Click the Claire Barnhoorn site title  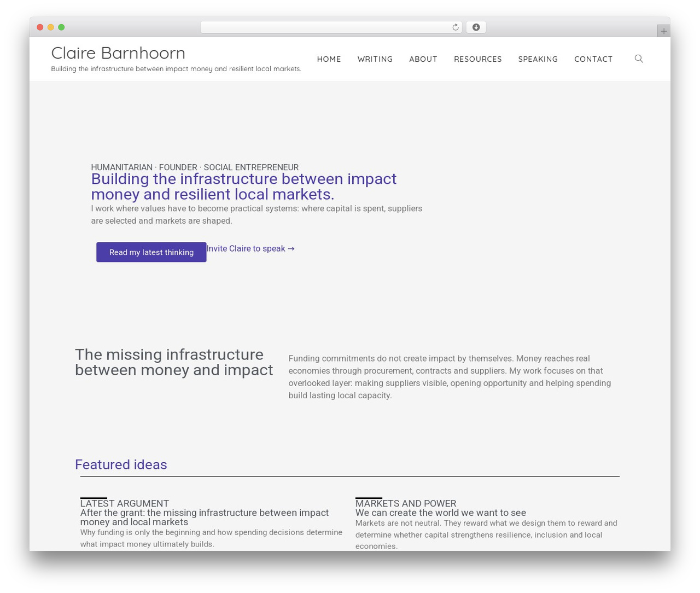tap(118, 53)
